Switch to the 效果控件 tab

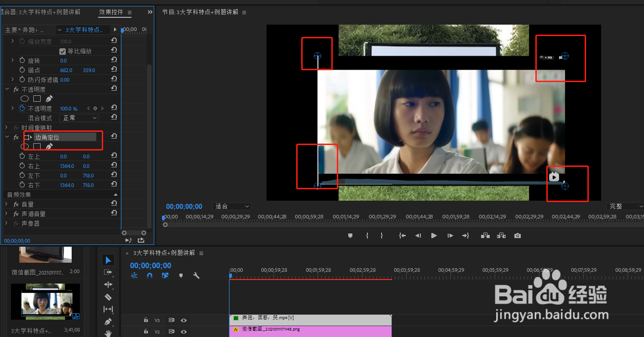click(111, 12)
